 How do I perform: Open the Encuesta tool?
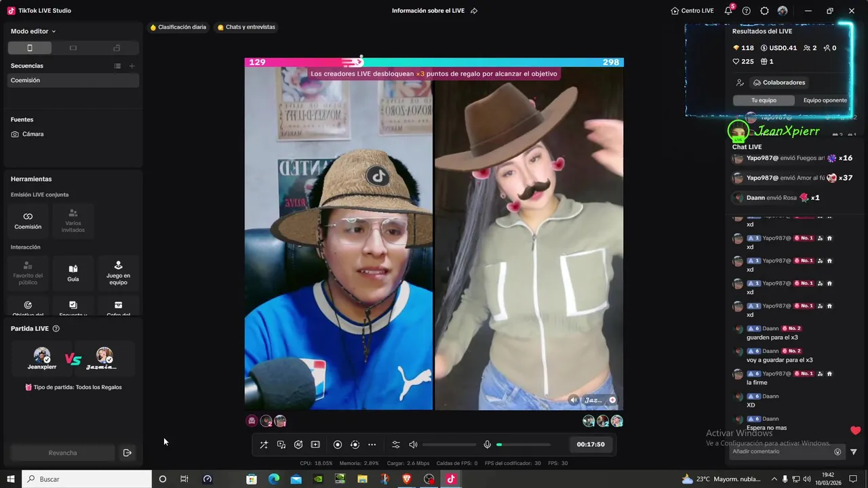point(73,306)
